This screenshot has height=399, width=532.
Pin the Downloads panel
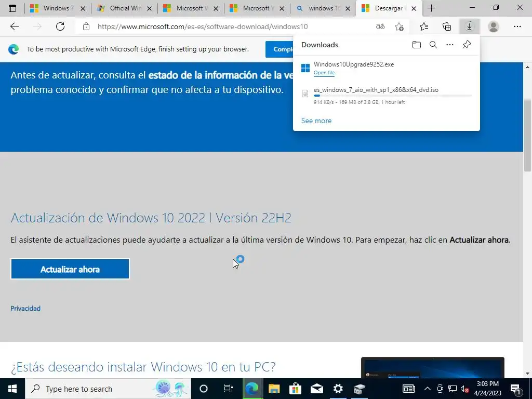[467, 45]
